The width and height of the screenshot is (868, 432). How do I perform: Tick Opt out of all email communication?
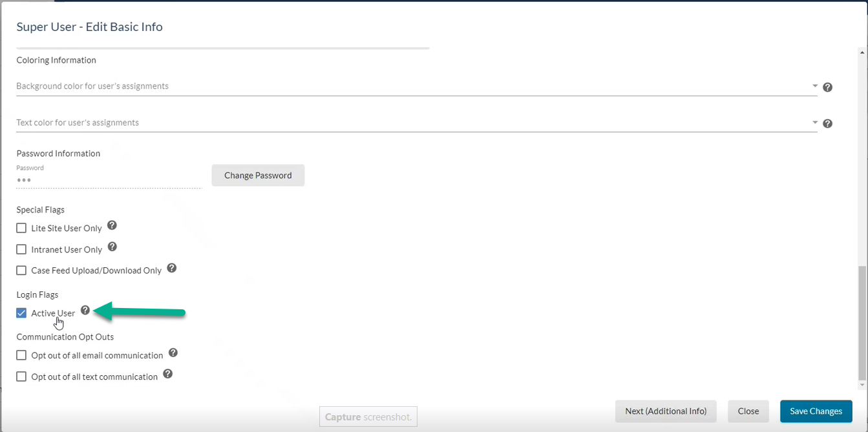pyautogui.click(x=21, y=355)
